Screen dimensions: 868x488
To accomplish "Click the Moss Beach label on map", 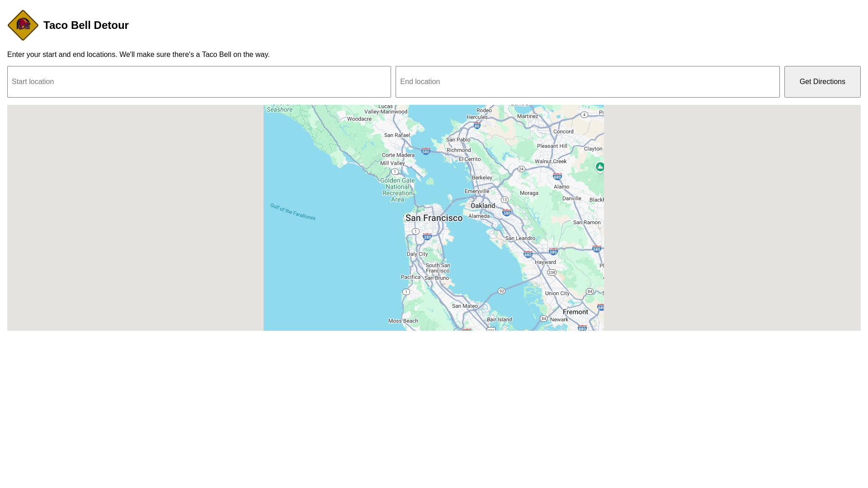I will [403, 321].
